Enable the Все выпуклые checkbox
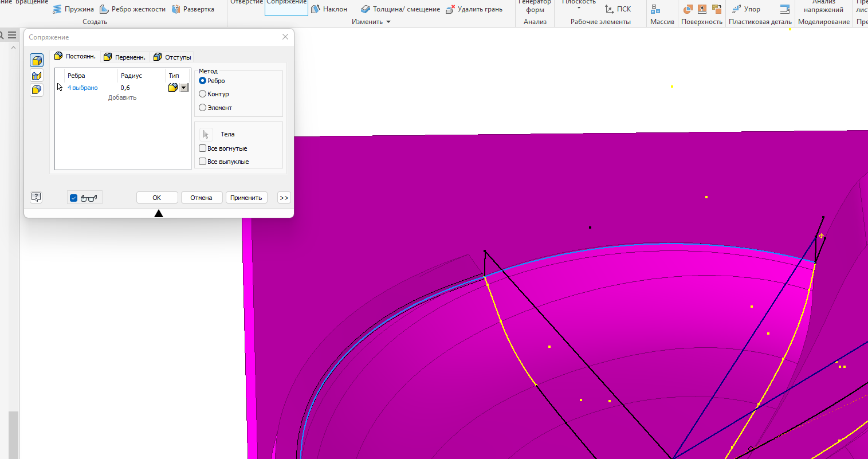Screen dimensions: 868x459 202,161
